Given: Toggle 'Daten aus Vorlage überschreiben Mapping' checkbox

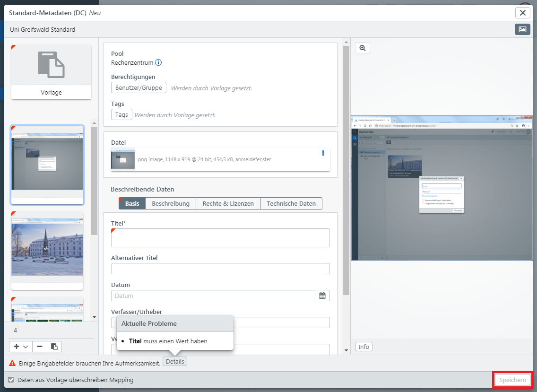Looking at the screenshot, I should [x=11, y=380].
